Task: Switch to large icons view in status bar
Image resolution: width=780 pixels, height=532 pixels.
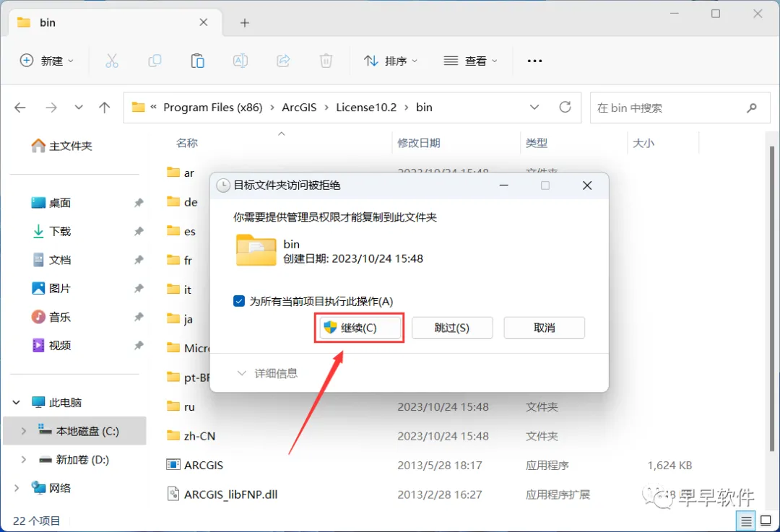Action: coord(766,521)
